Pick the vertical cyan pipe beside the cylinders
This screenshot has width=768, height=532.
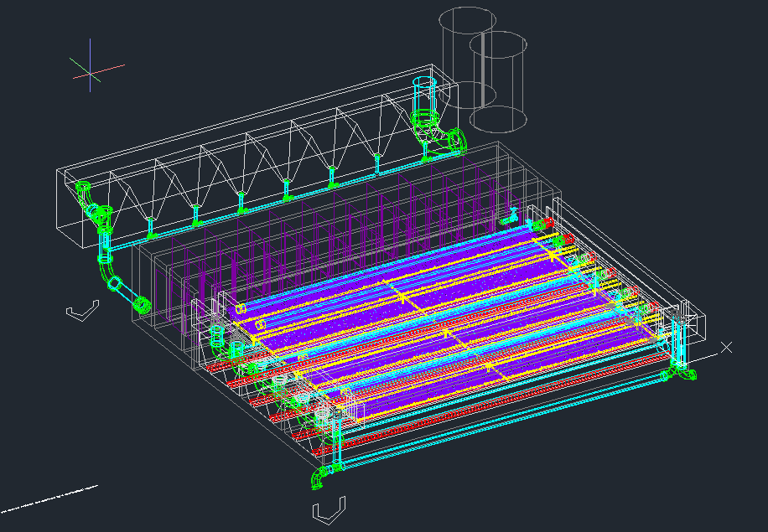pos(424,96)
